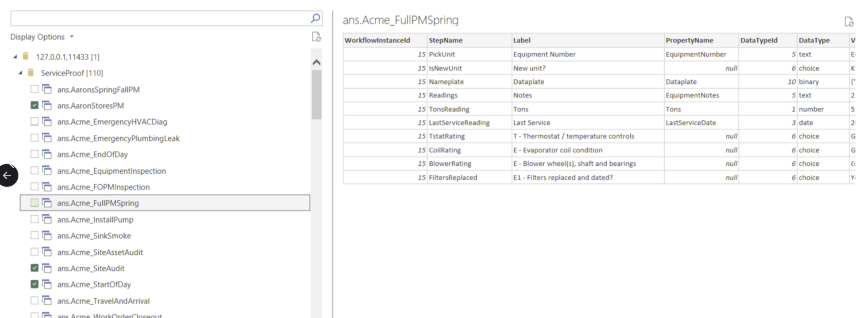Click the PropertyName column header

701,40
